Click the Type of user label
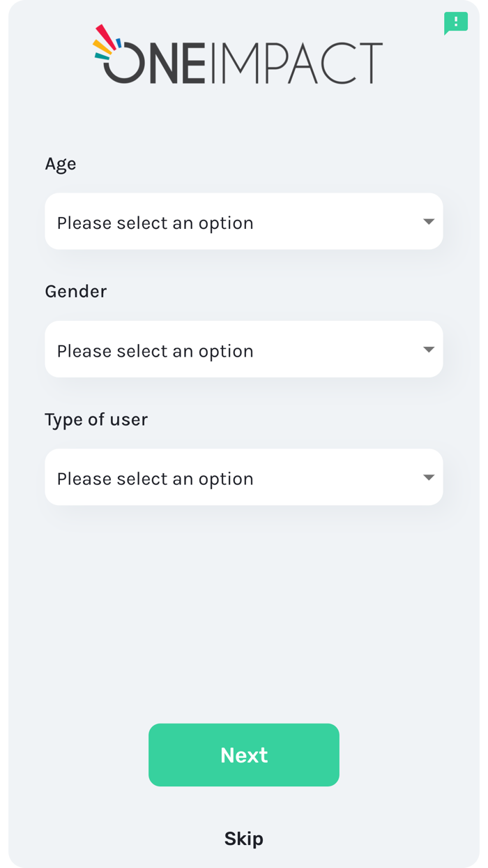This screenshot has height=868, width=488. coord(96,419)
